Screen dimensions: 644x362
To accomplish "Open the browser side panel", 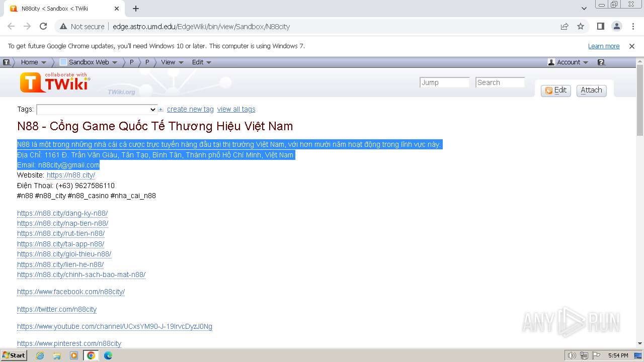I will point(601,26).
